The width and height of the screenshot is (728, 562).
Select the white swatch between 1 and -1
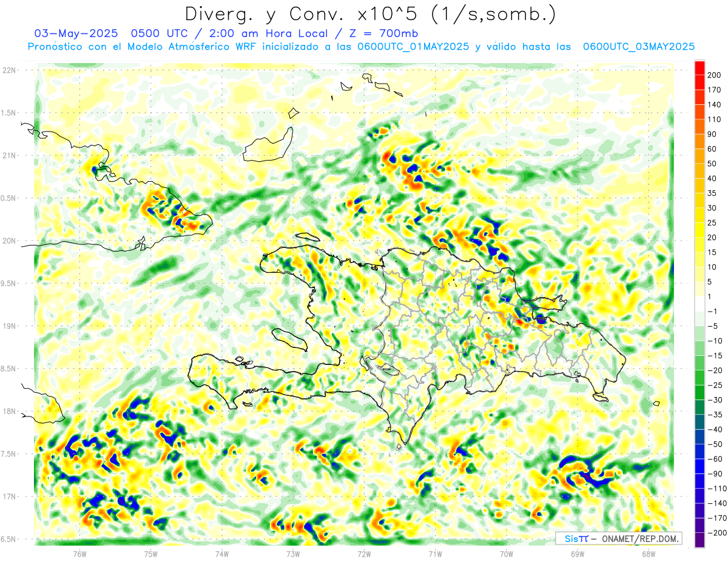699,304
